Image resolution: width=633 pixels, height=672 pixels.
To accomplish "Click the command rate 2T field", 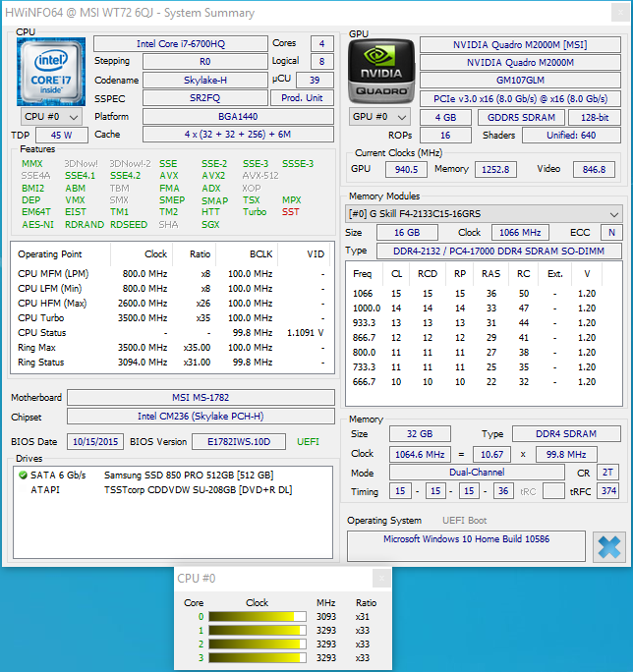I will coord(607,473).
